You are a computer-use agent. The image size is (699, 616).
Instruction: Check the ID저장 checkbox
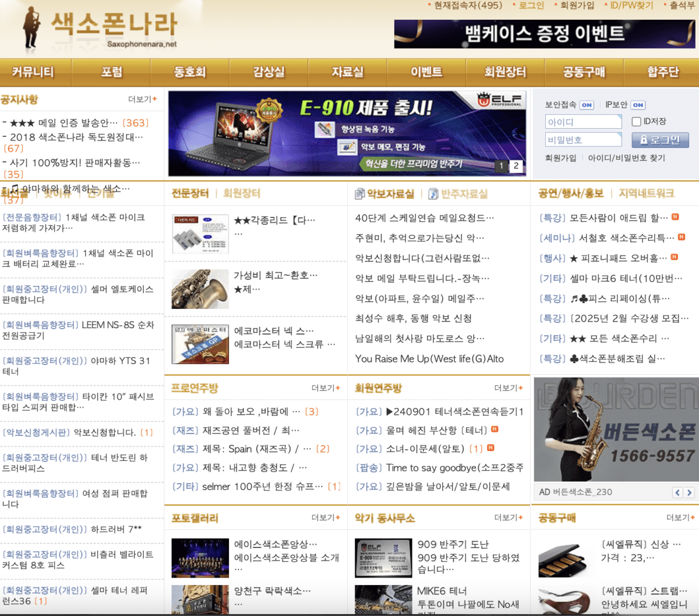(x=637, y=122)
